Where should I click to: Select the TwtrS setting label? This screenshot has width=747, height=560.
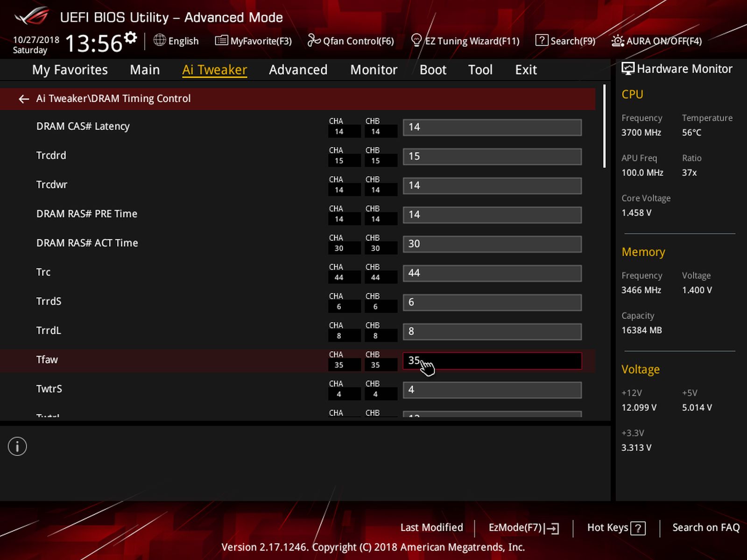pos(49,389)
